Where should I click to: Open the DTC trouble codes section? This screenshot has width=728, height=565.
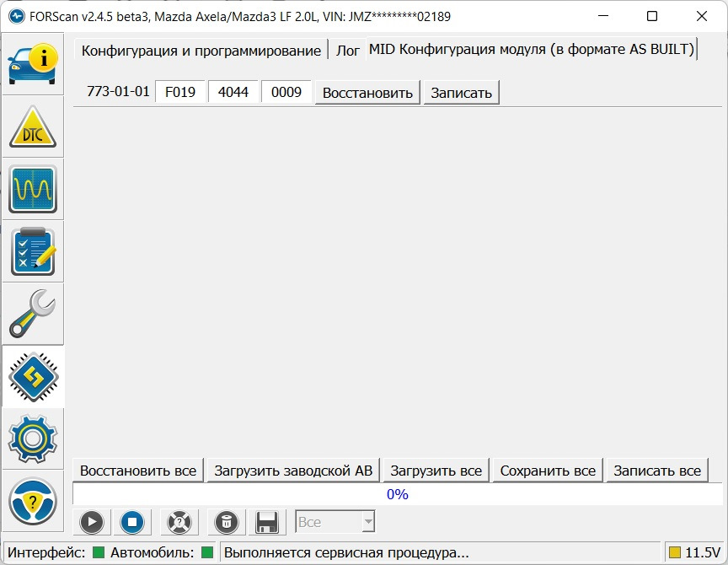pos(33,126)
